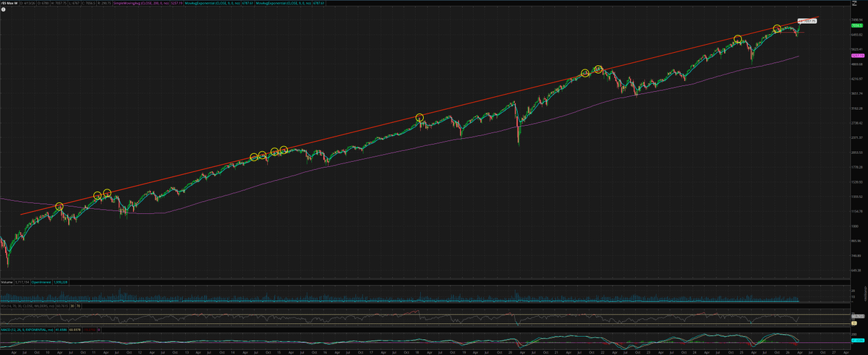Click the O: 6780 open value
The height and width of the screenshot is (355, 868).
tap(43, 3)
